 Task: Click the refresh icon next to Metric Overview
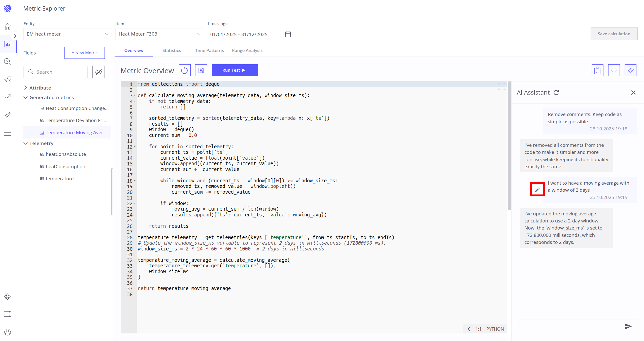point(184,70)
